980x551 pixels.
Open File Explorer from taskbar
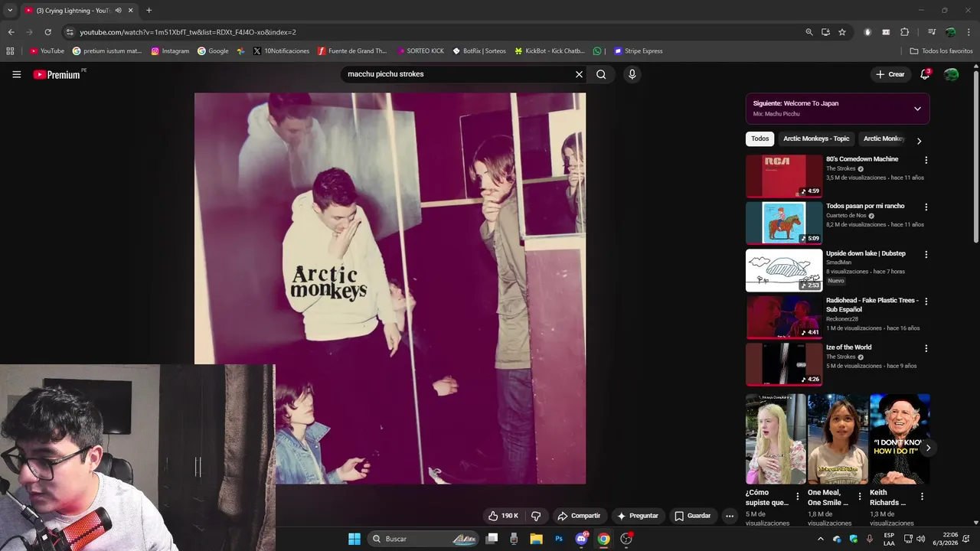pyautogui.click(x=536, y=539)
